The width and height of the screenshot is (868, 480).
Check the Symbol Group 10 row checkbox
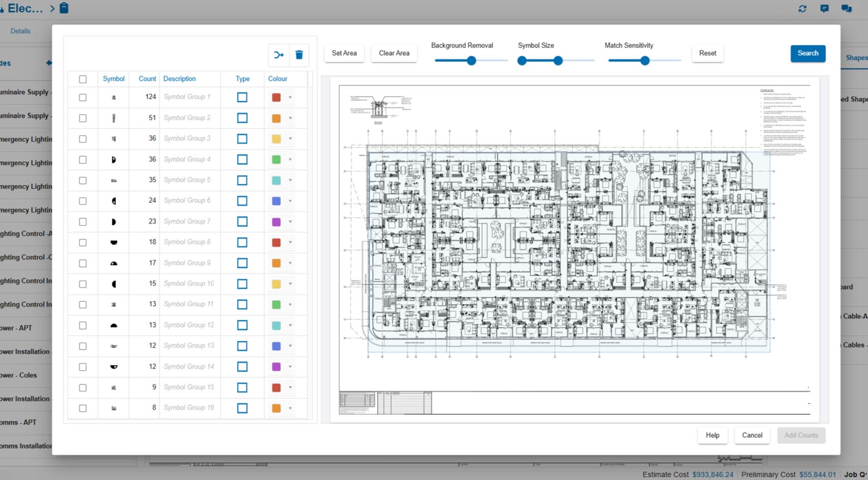tap(83, 284)
